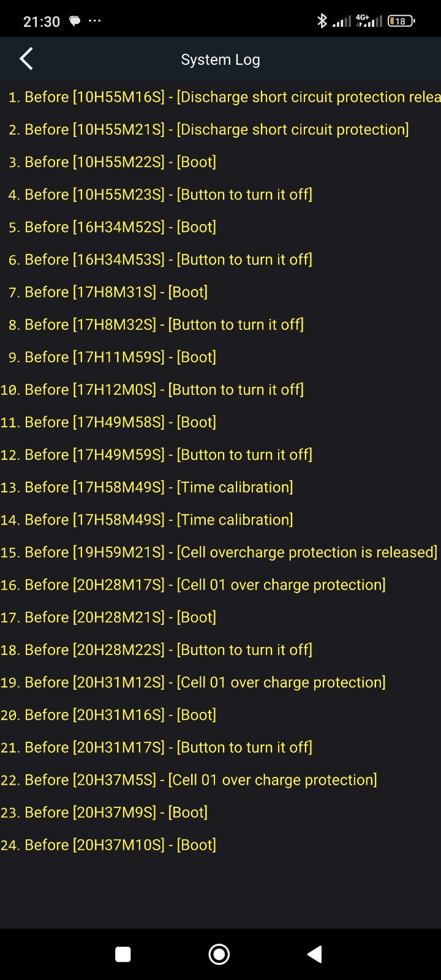The image size is (441, 980).
Task: Select log entry 10 at 17H12M0S
Action: pos(221,389)
